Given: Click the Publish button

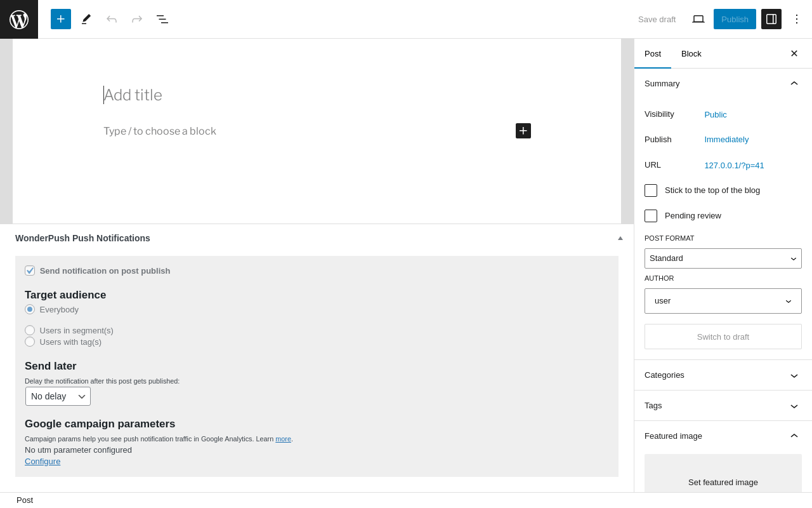Looking at the screenshot, I should tap(735, 19).
